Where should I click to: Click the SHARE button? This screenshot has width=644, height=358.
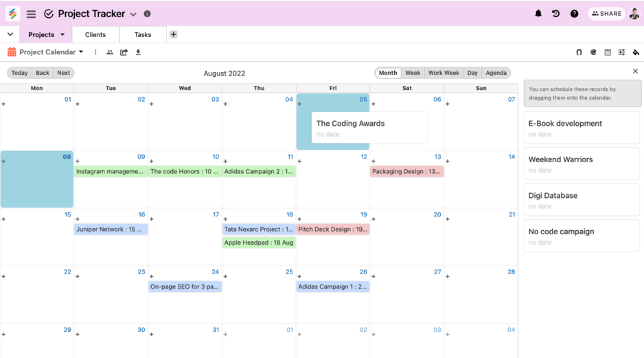point(606,14)
